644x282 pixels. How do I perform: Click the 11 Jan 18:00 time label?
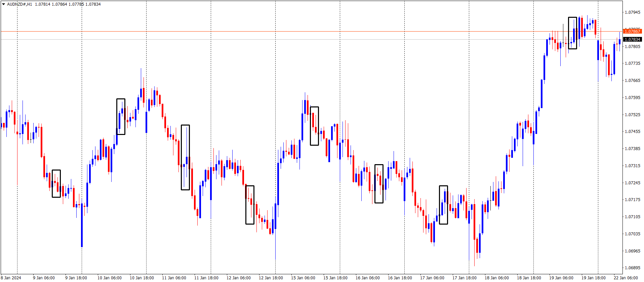206,278
